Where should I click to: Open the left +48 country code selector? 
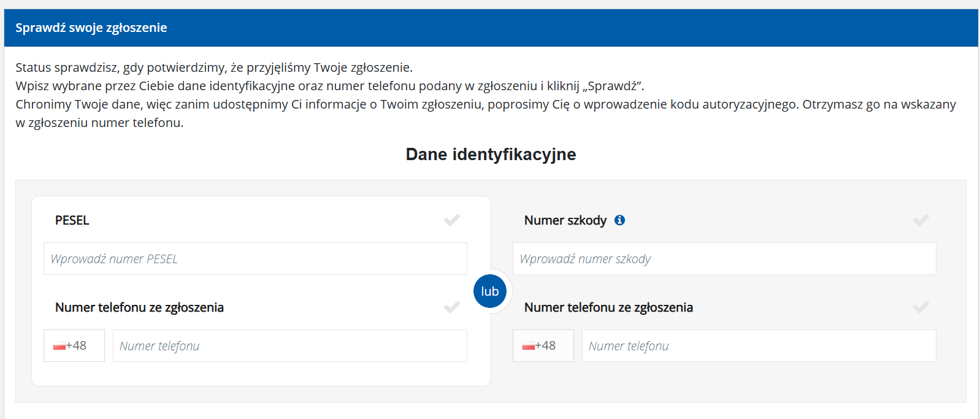coord(74,345)
